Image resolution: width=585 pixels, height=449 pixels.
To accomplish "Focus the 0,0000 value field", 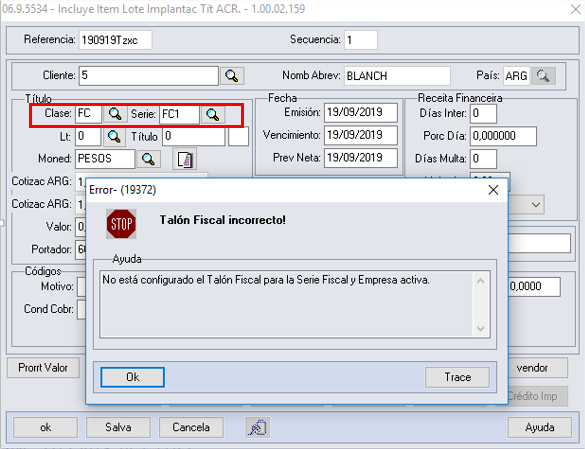I will (x=535, y=287).
